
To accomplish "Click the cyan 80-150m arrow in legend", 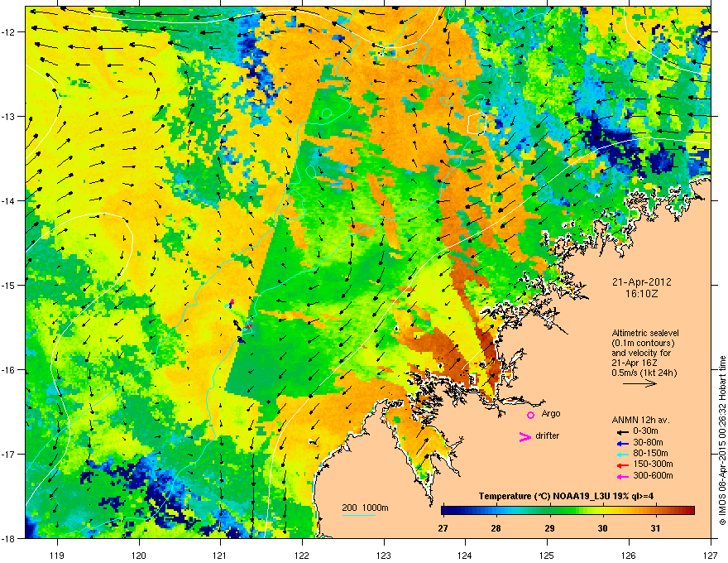I will (622, 454).
